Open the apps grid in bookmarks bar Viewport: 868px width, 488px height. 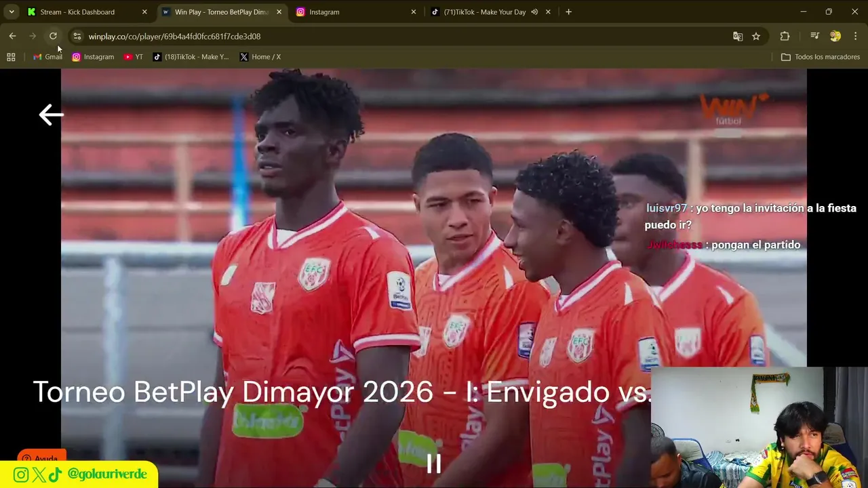pos(11,57)
